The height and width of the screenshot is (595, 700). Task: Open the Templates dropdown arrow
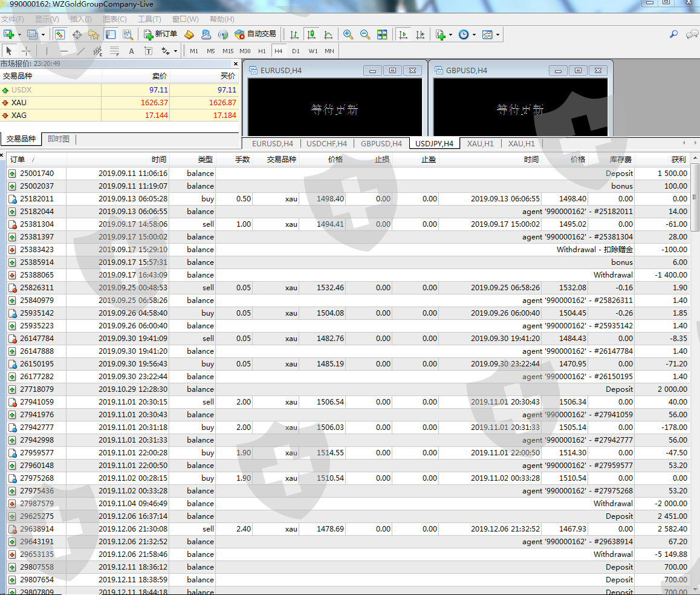click(x=498, y=35)
